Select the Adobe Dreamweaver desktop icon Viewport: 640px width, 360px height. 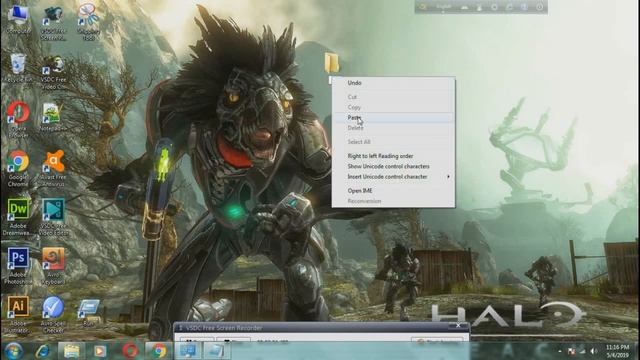pos(18,217)
